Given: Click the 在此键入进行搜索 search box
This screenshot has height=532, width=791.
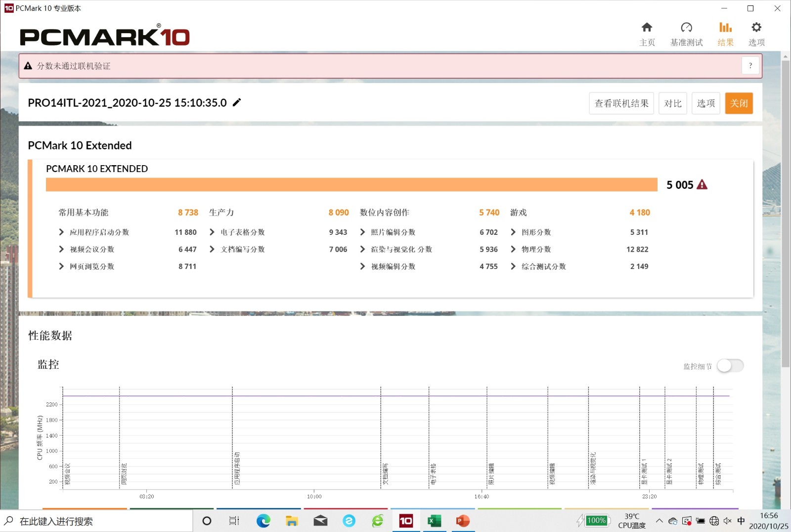Looking at the screenshot, I should click(x=96, y=521).
